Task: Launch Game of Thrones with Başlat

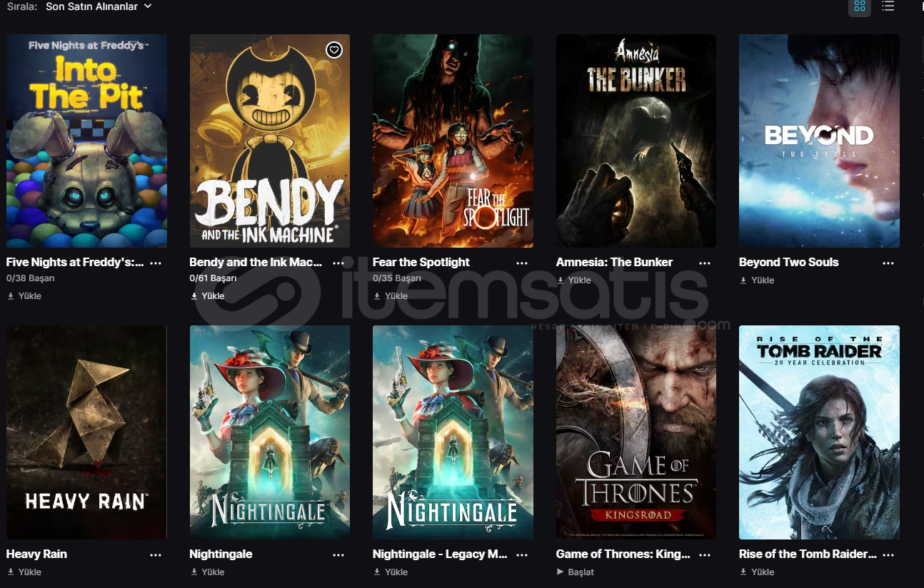Action: pos(575,572)
